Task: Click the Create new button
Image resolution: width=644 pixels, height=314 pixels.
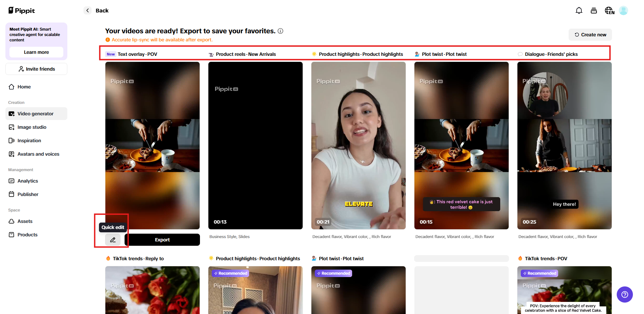Action: tap(590, 35)
